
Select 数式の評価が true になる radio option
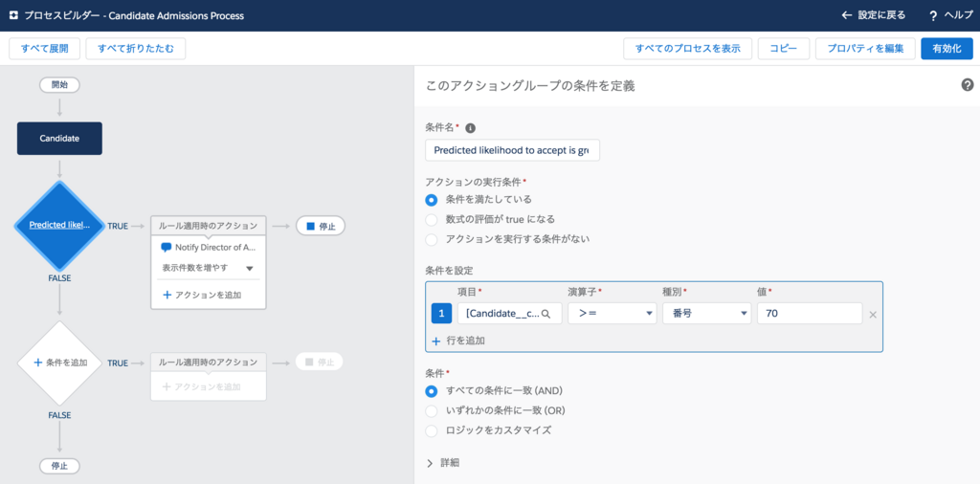point(432,219)
